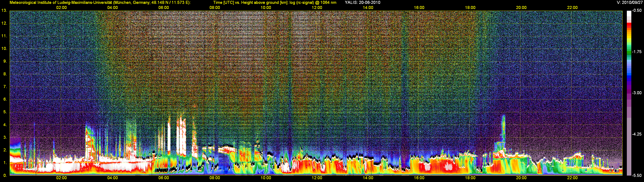Click the 13. km height axis label

(4, 10)
